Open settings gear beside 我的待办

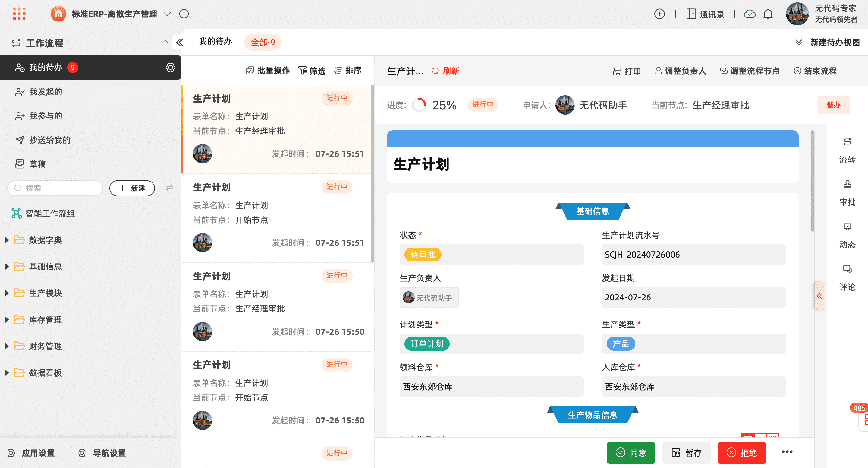pyautogui.click(x=171, y=68)
